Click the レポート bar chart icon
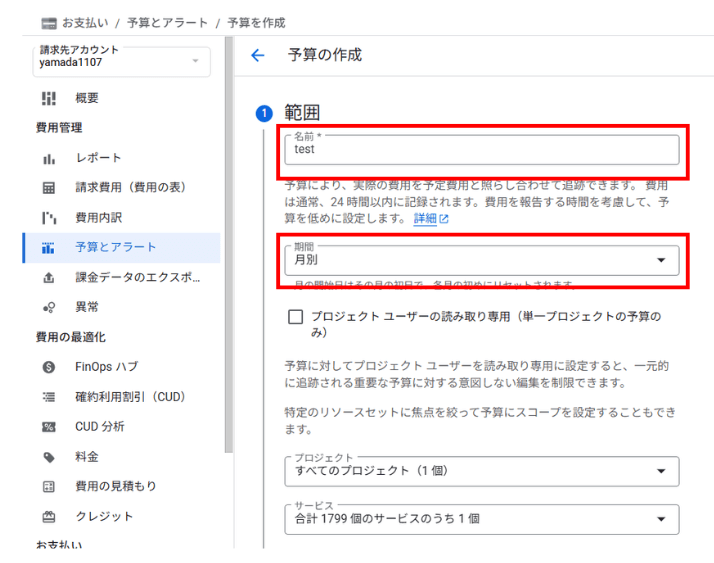Viewport: 714px width, 563px height. click(x=48, y=158)
